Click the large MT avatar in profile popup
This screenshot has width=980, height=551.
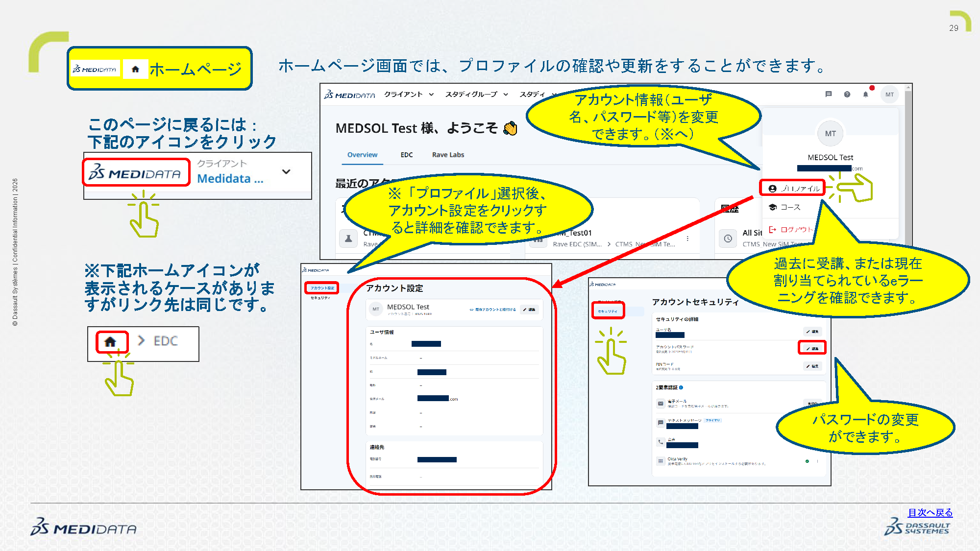coord(831,133)
